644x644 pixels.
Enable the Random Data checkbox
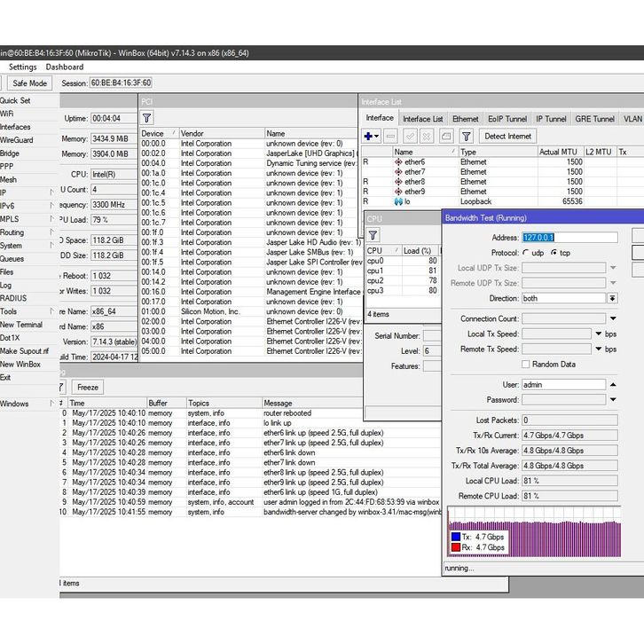coord(526,364)
